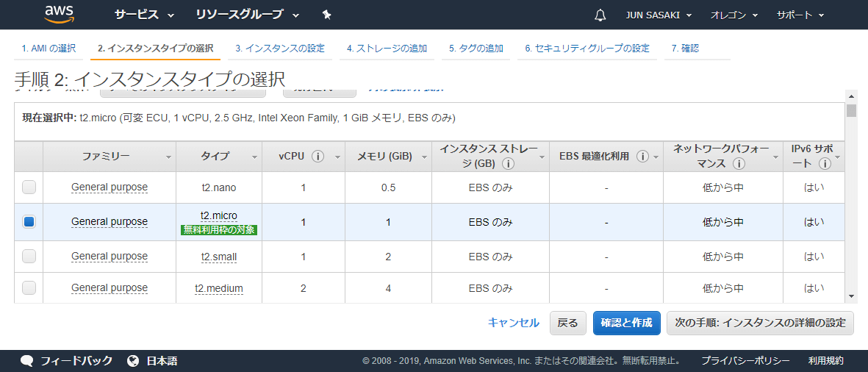The image size is (868, 372).
Task: Show info icon for EBS 最適化利用
Action: click(x=642, y=157)
